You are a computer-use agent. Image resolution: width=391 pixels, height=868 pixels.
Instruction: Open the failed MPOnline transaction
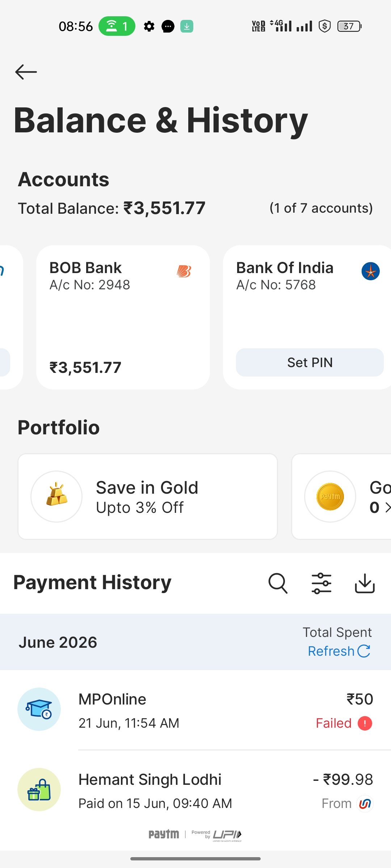click(x=195, y=710)
